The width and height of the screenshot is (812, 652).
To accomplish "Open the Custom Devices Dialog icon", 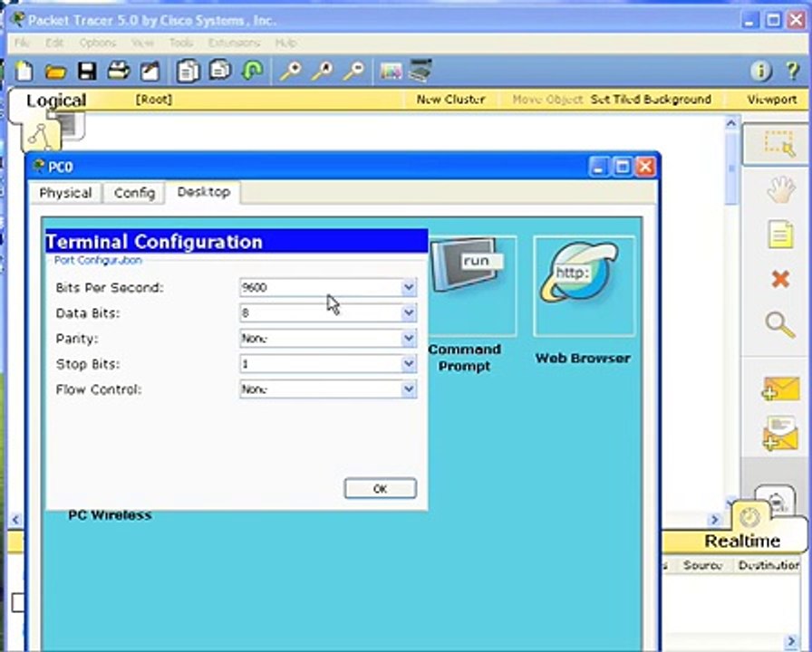I will point(420,71).
